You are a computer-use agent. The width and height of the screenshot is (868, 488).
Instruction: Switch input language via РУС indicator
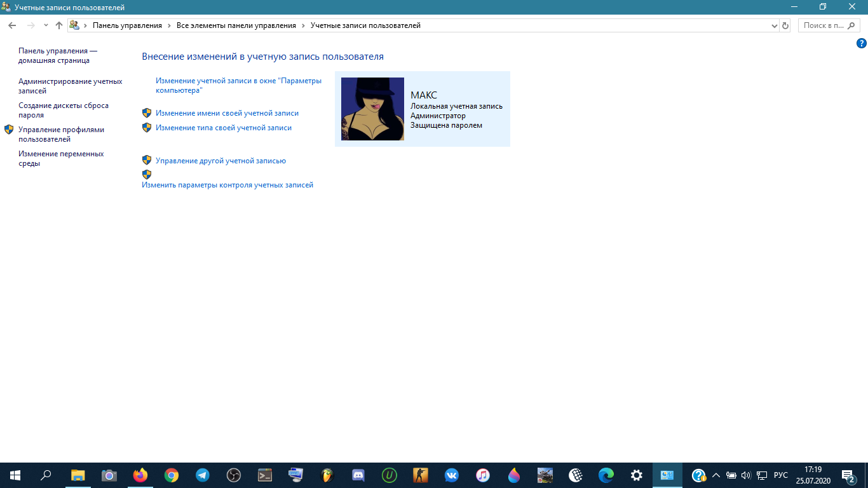[781, 475]
